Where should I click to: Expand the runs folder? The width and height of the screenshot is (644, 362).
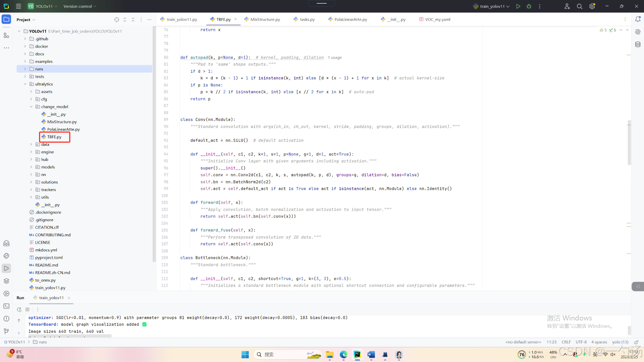[25, 69]
